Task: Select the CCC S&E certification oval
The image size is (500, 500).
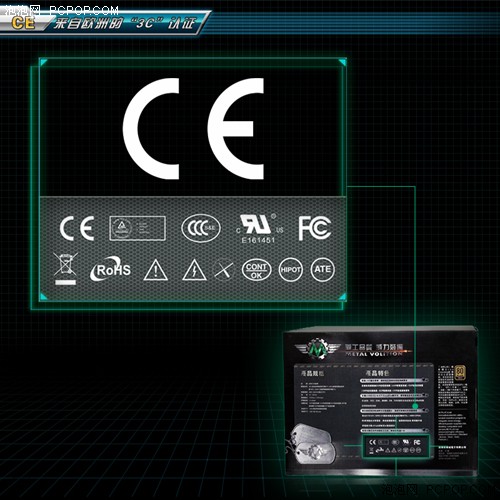Action: click(x=201, y=228)
